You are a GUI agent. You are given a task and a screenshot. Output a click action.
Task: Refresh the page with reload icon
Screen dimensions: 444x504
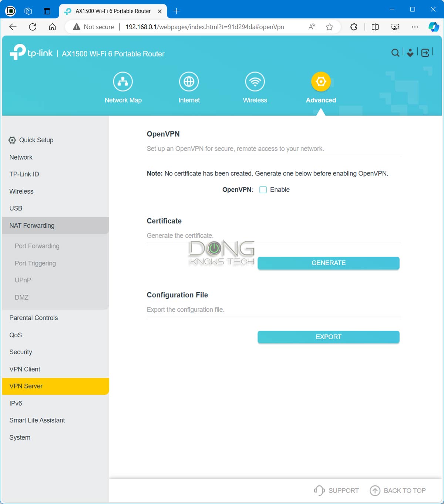(x=33, y=27)
